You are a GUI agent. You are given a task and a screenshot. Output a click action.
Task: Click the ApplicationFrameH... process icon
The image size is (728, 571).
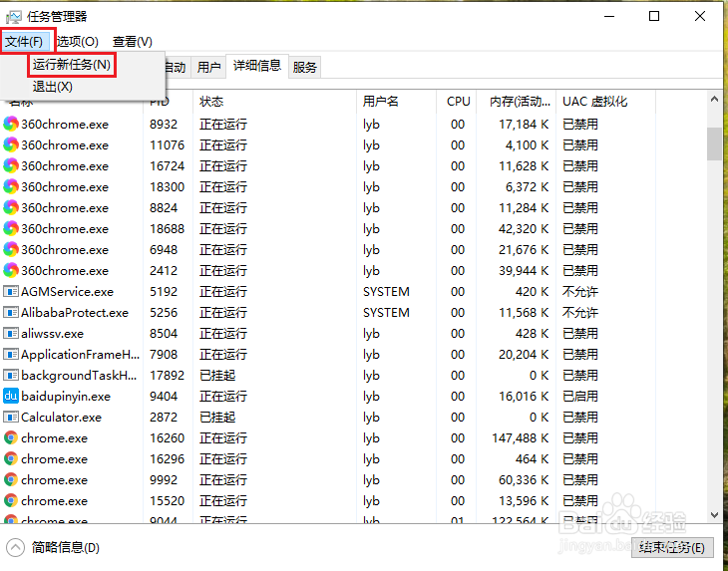click(x=11, y=355)
